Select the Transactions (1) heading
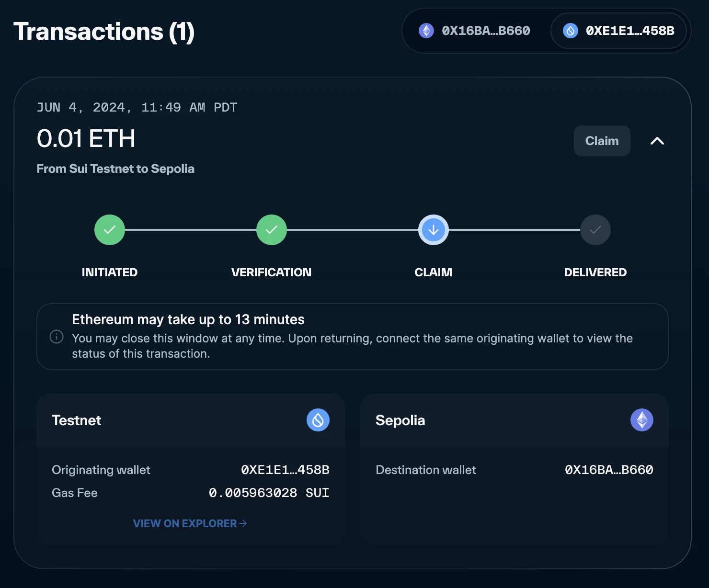Viewport: 709px width, 588px height. coord(104,32)
